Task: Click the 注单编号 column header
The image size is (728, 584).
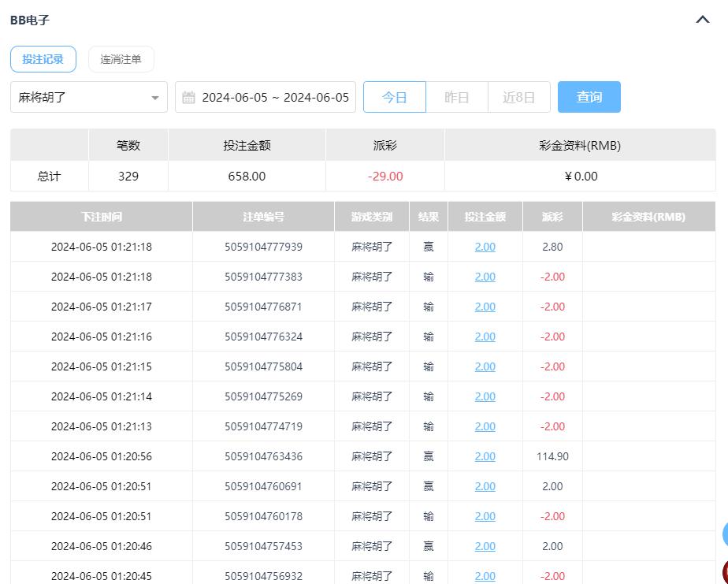Action: tap(263, 217)
